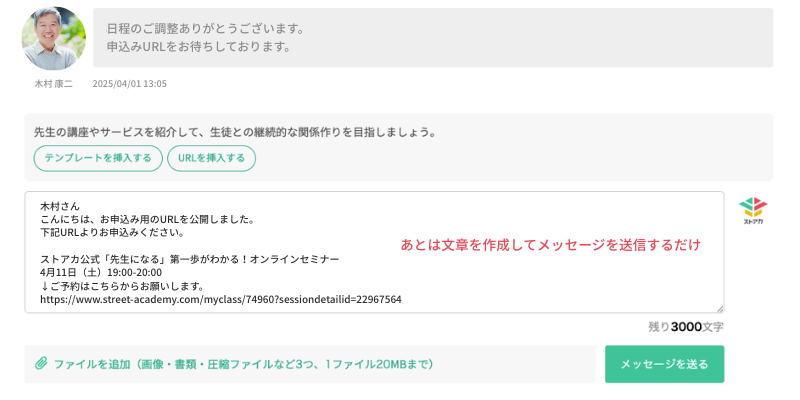Place cursor on the 木村さん greeting line
Viewport: 800px width, 400px height.
pyautogui.click(x=60, y=207)
